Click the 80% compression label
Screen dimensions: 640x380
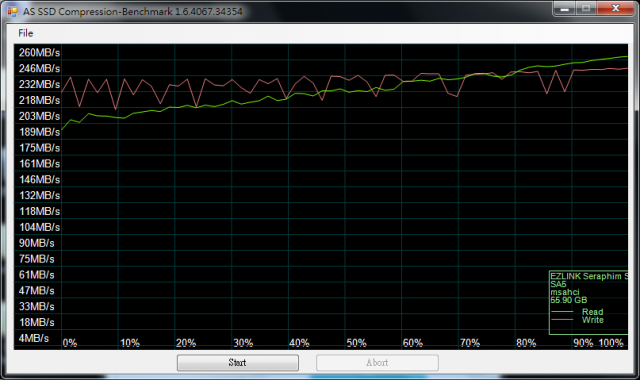pyautogui.click(x=526, y=343)
